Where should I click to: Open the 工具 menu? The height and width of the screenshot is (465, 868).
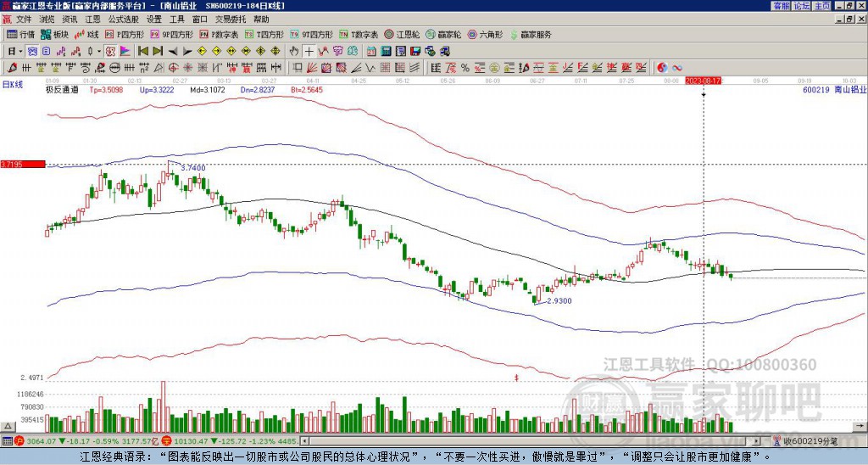[176, 20]
